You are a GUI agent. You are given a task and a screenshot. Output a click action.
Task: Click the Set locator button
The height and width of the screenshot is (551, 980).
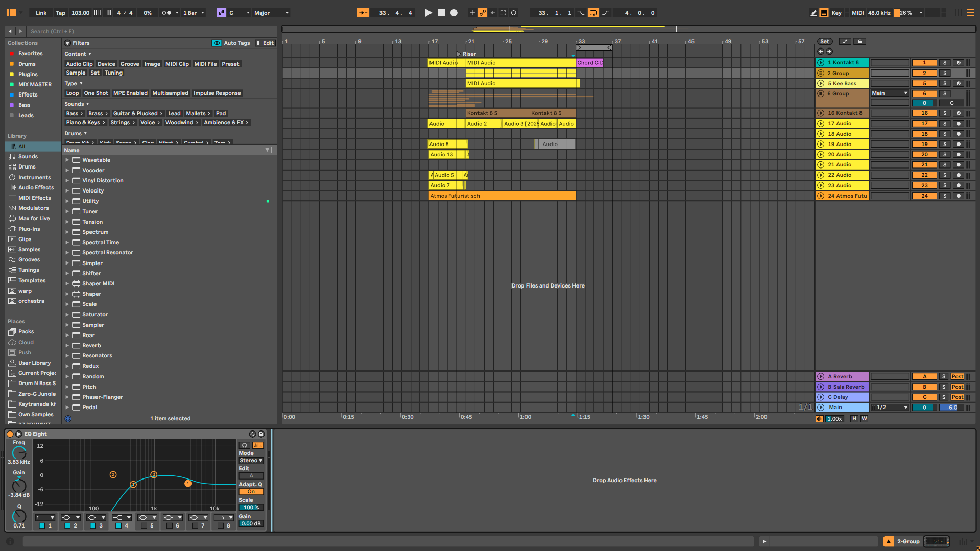click(824, 42)
